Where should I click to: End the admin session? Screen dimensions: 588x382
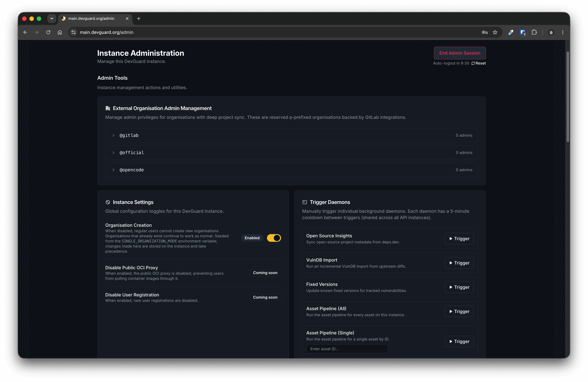pos(460,53)
